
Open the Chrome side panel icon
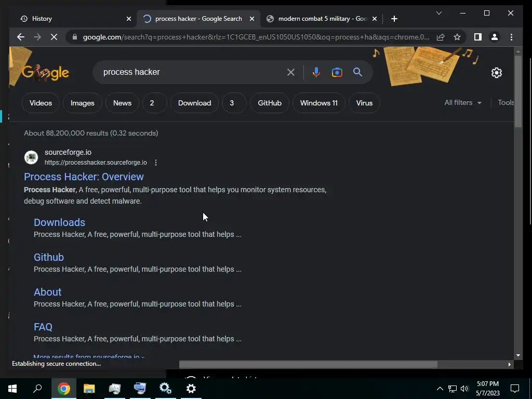[478, 37]
